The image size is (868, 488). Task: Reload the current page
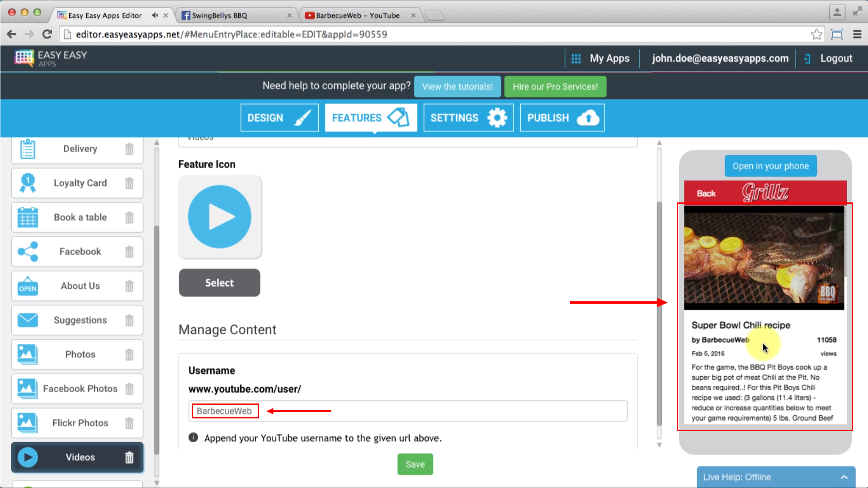47,34
